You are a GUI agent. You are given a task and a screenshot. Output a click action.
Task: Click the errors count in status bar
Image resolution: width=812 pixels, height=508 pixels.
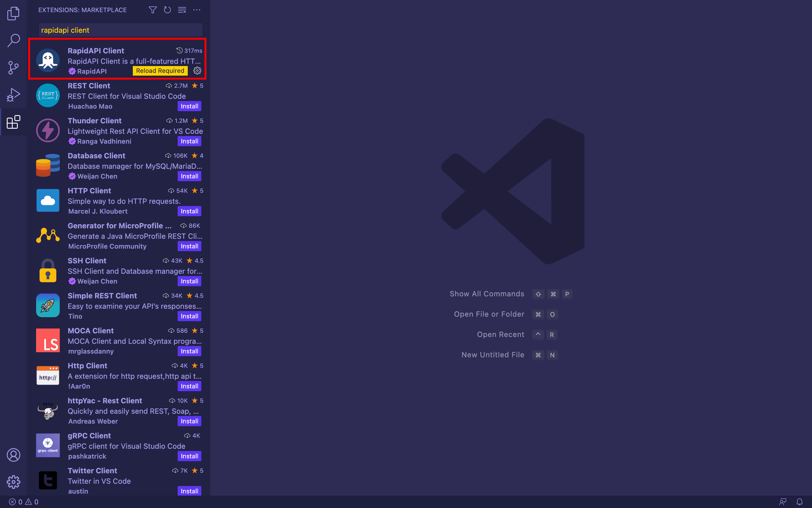(x=16, y=502)
